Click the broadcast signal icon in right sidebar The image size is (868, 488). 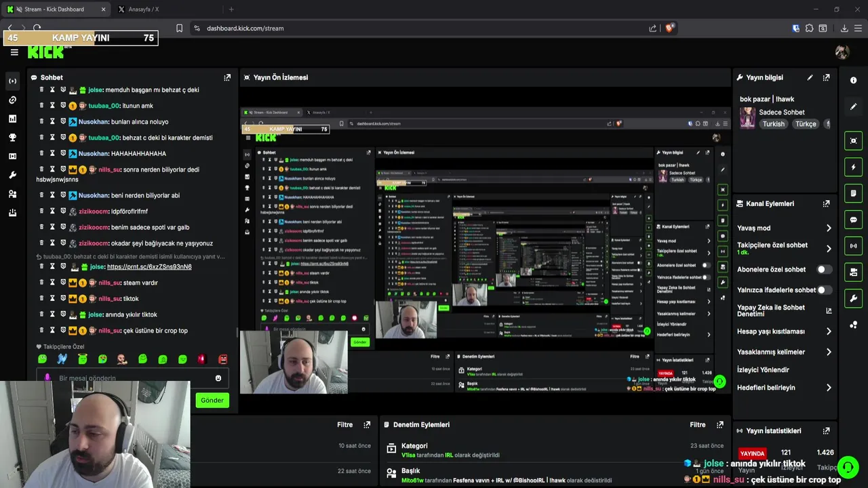tap(854, 245)
